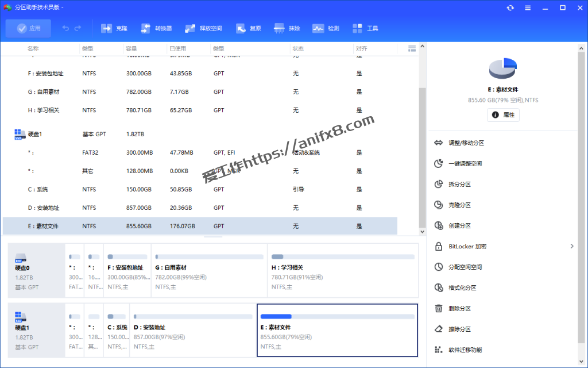Open the column view options icon
This screenshot has height=368, width=588.
tap(412, 49)
